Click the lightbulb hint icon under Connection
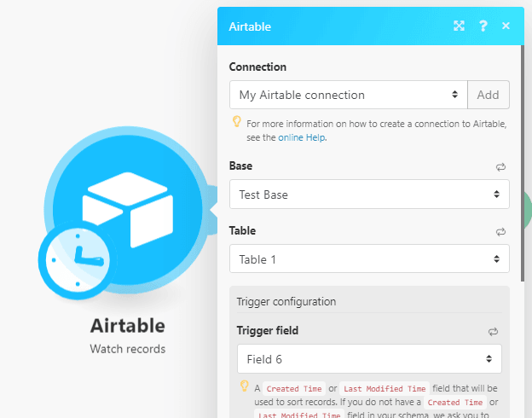This screenshot has height=418, width=532. coord(237,123)
